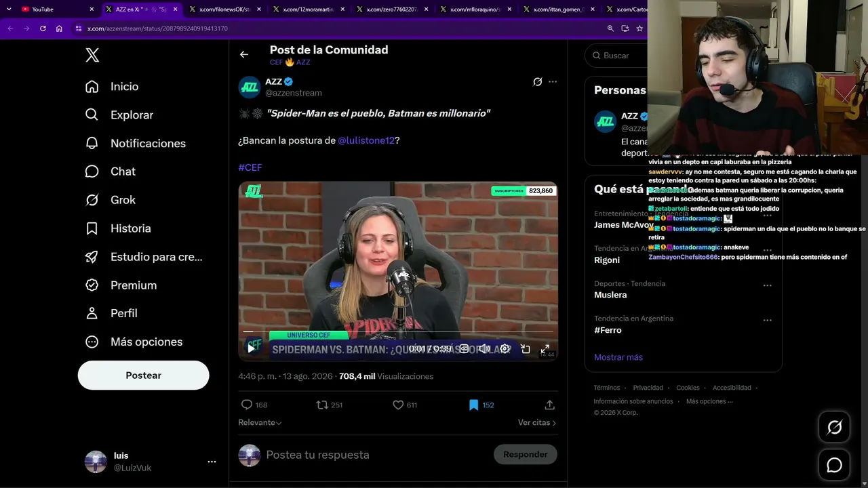Click the Grok icon on the post

(538, 82)
